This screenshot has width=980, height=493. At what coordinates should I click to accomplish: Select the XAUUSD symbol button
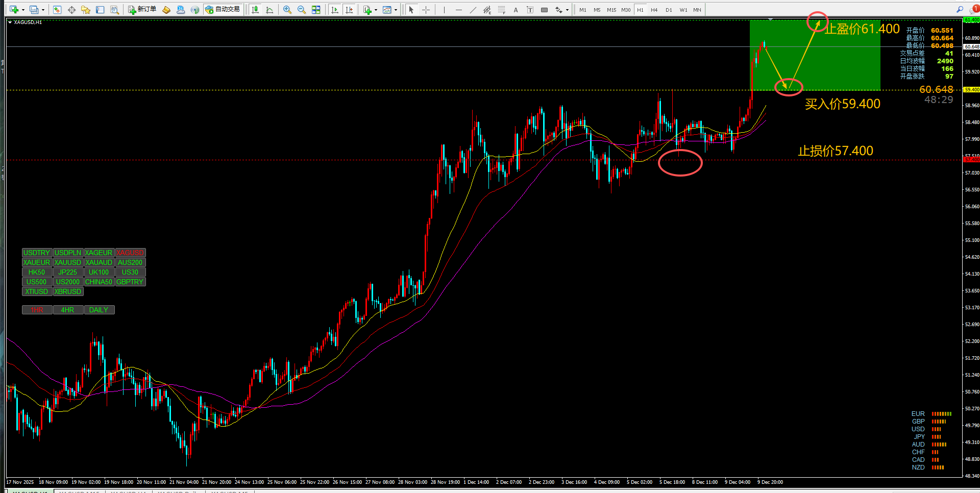68,262
